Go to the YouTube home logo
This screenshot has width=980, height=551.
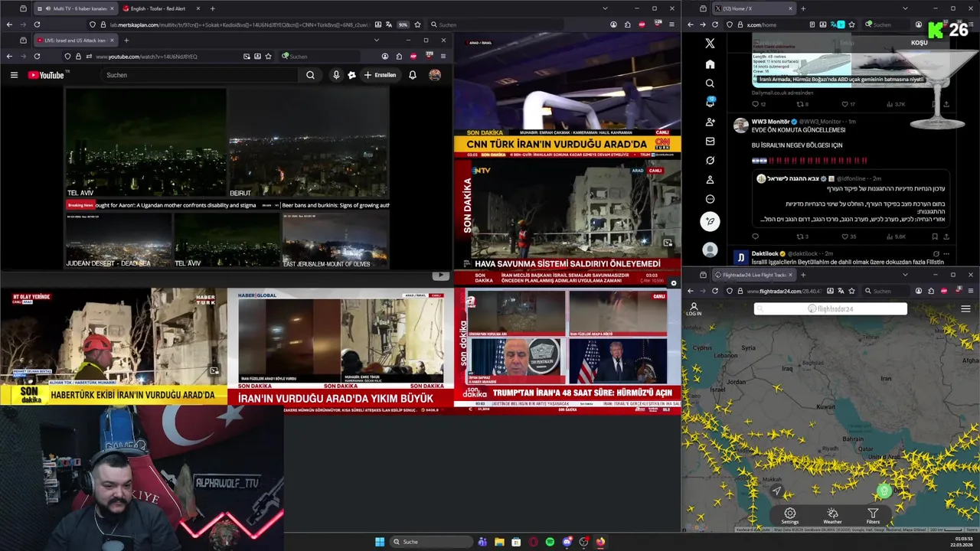47,75
